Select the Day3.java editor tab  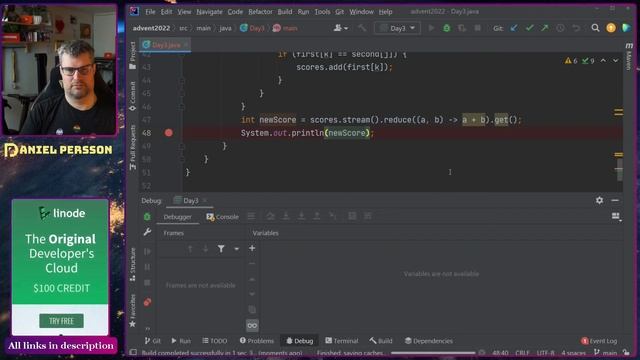tap(165, 44)
